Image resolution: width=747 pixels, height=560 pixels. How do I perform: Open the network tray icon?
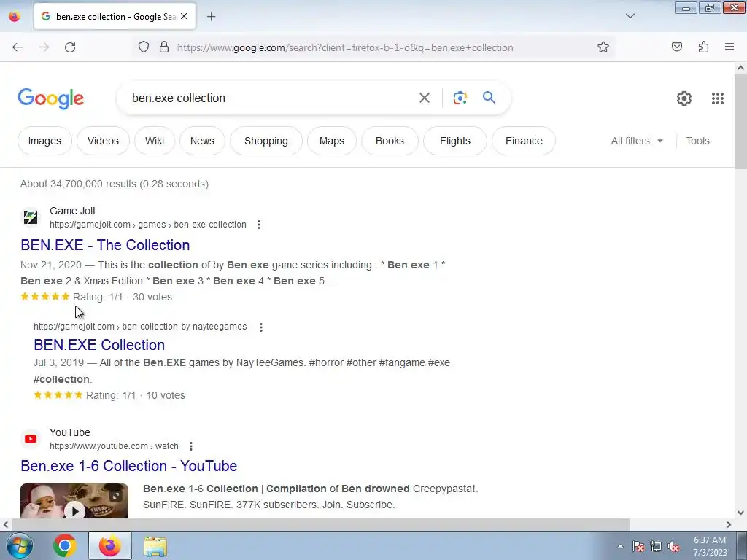[x=656, y=547]
